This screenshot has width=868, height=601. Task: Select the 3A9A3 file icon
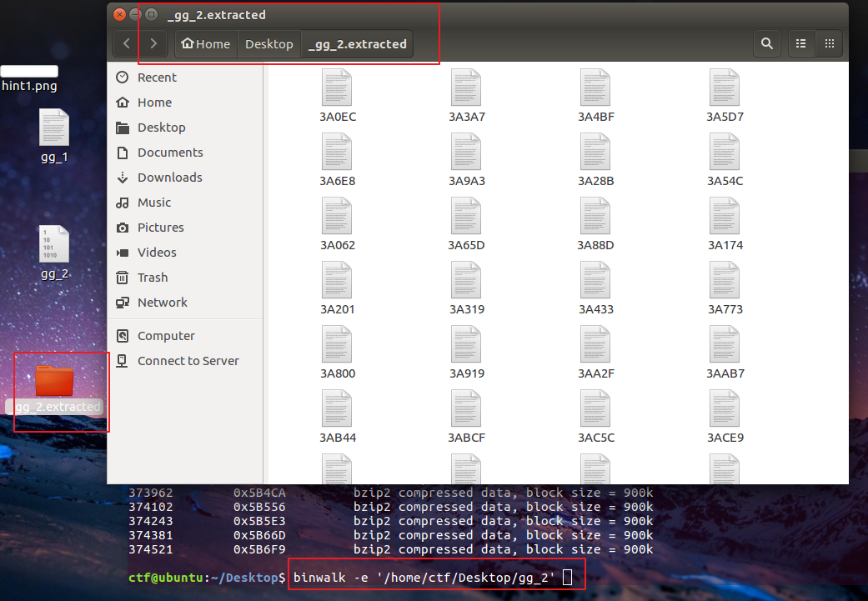(466, 152)
